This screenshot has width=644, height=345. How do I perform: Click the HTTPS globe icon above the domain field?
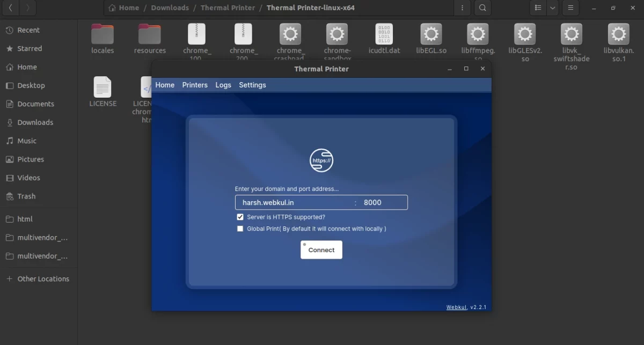click(x=321, y=160)
